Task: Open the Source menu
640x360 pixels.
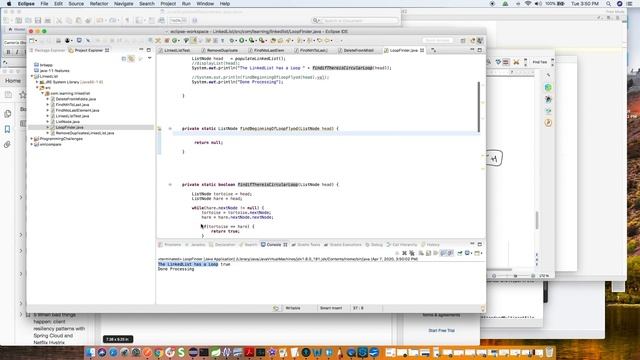Action: (x=76, y=4)
